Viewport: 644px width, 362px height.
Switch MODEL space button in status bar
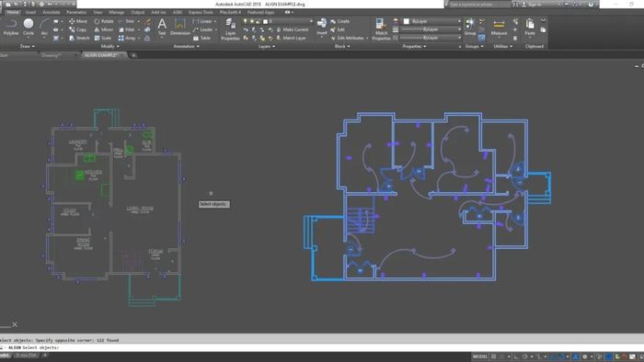pos(479,356)
